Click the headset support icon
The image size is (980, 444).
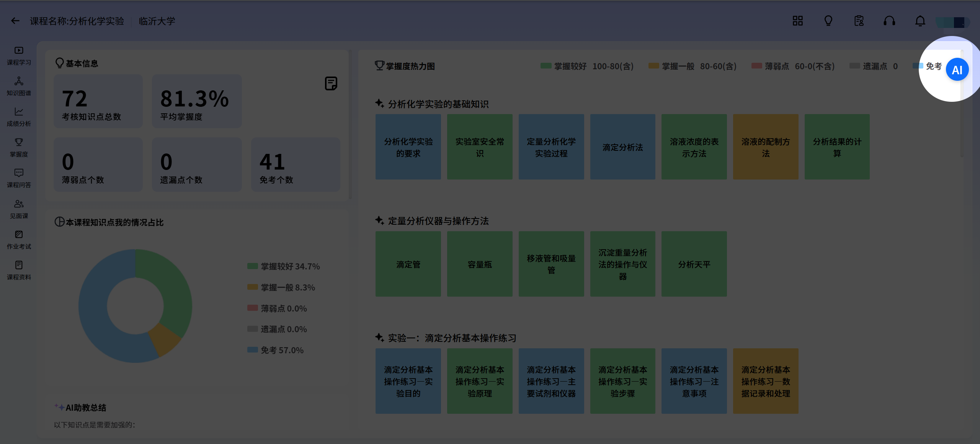pos(889,21)
